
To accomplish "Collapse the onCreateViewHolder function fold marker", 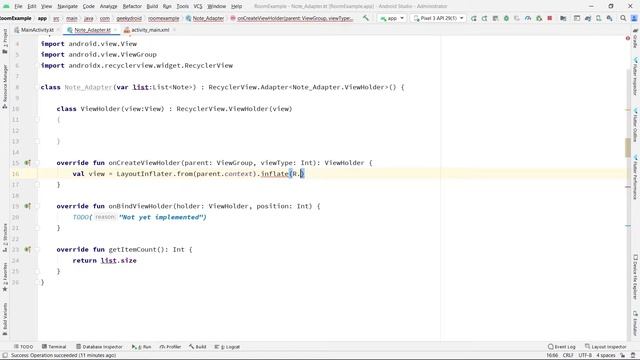I will click(37, 162).
